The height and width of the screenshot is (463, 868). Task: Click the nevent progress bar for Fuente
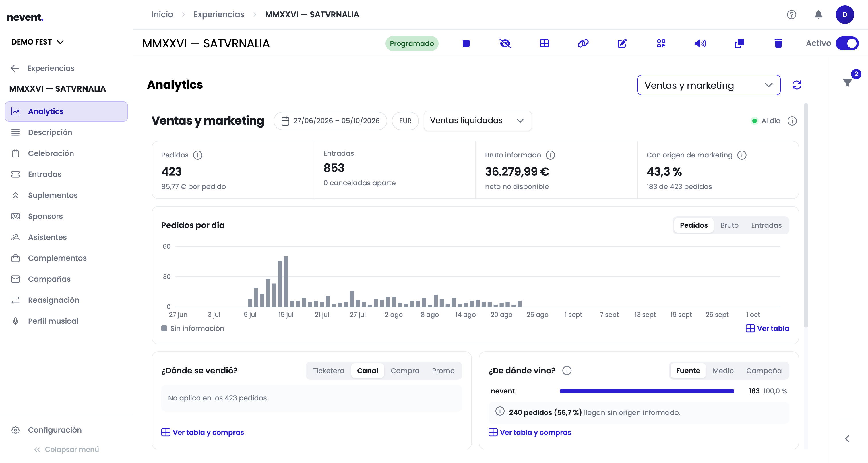[x=647, y=391]
